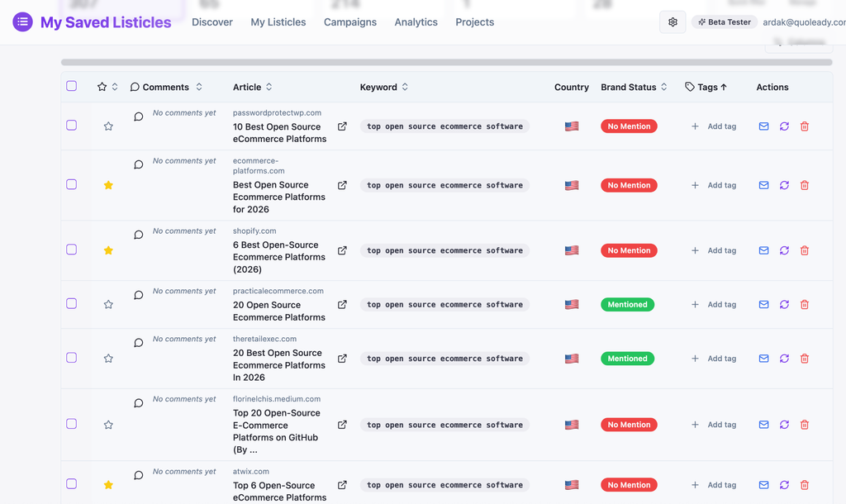Click Mentioned badge in practicalecommerce.com row
This screenshot has width=846, height=504.
coord(628,304)
